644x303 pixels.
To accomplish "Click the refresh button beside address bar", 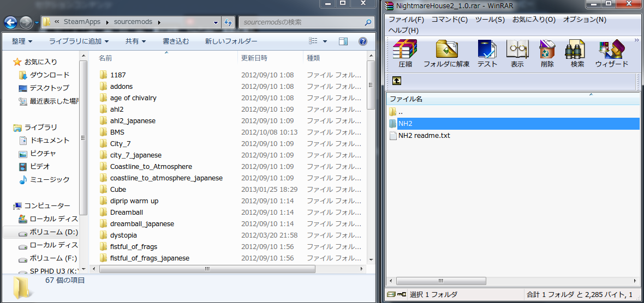I will (228, 22).
